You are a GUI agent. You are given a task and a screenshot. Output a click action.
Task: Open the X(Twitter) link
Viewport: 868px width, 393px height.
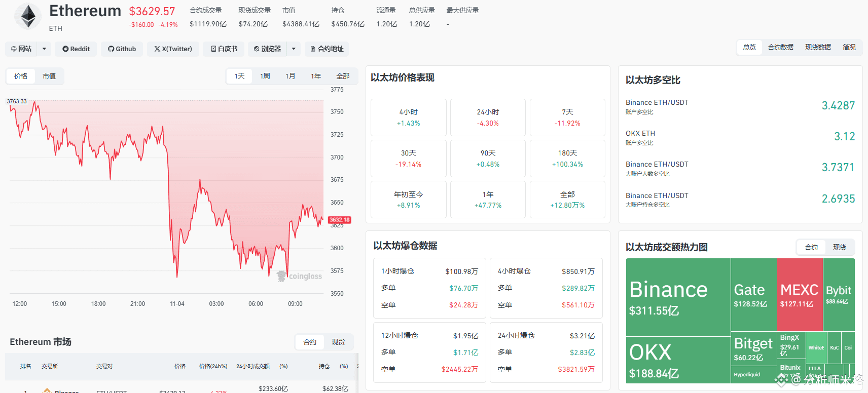tap(173, 49)
